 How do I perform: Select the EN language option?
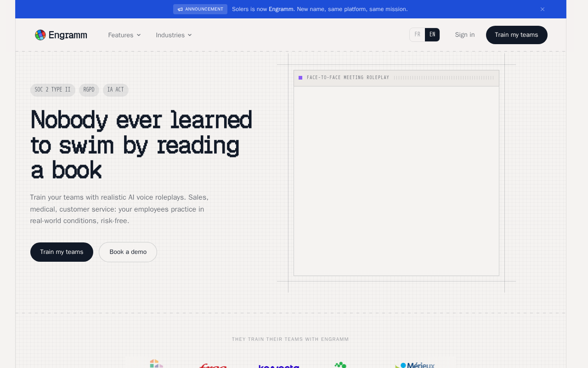coord(432,34)
